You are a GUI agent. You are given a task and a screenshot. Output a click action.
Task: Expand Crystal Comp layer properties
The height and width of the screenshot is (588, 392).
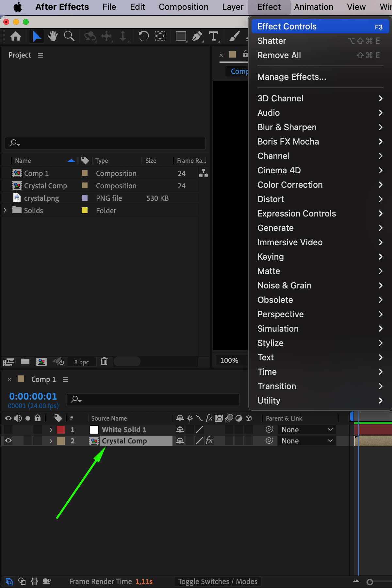pos(51,441)
